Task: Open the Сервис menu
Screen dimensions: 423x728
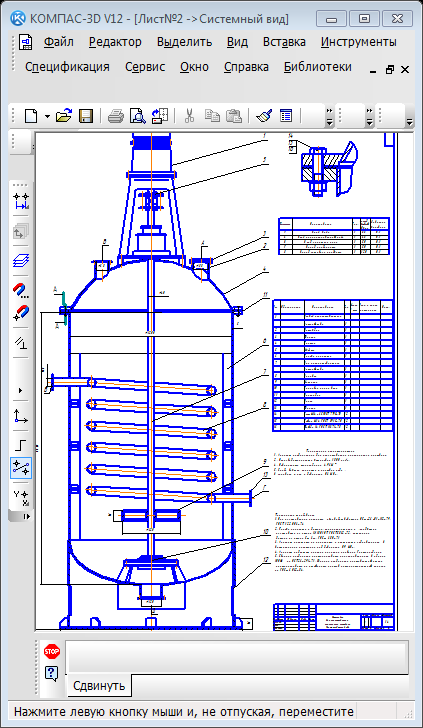Action: tap(145, 67)
